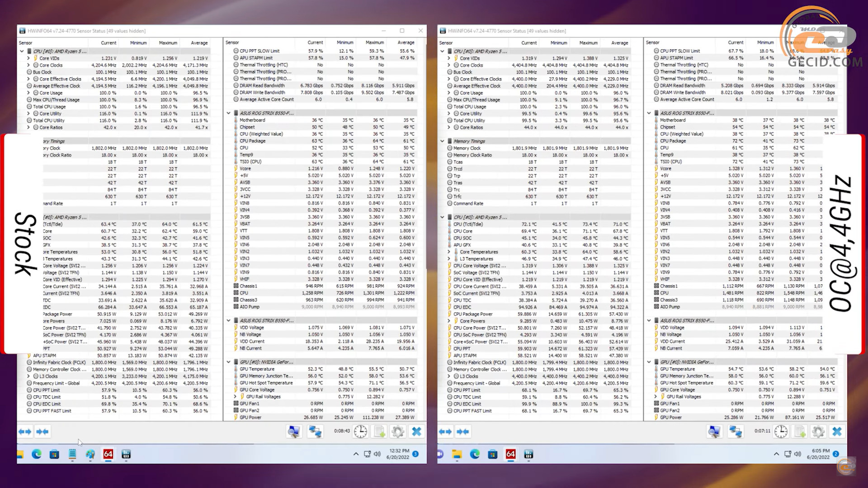This screenshot has height=488, width=868.
Task: Show hidden tray icons in left taskbar
Action: [356, 454]
